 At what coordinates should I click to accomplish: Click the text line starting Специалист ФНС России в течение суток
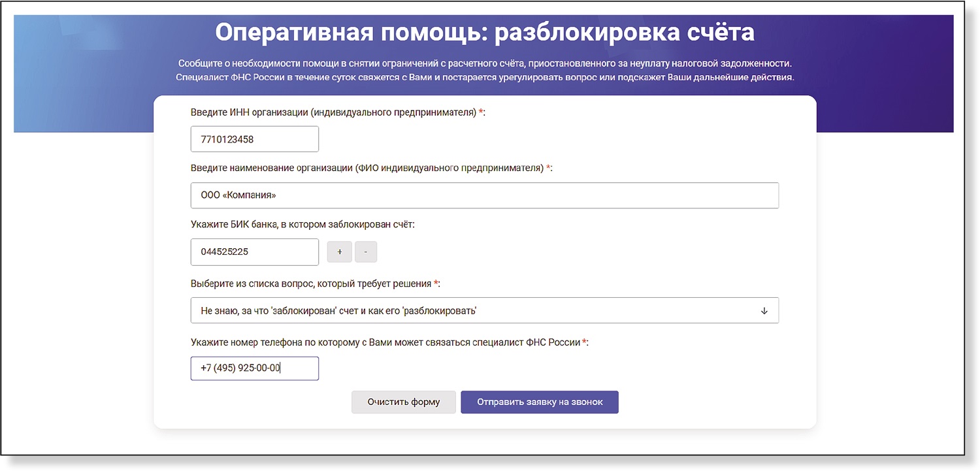pyautogui.click(x=485, y=77)
